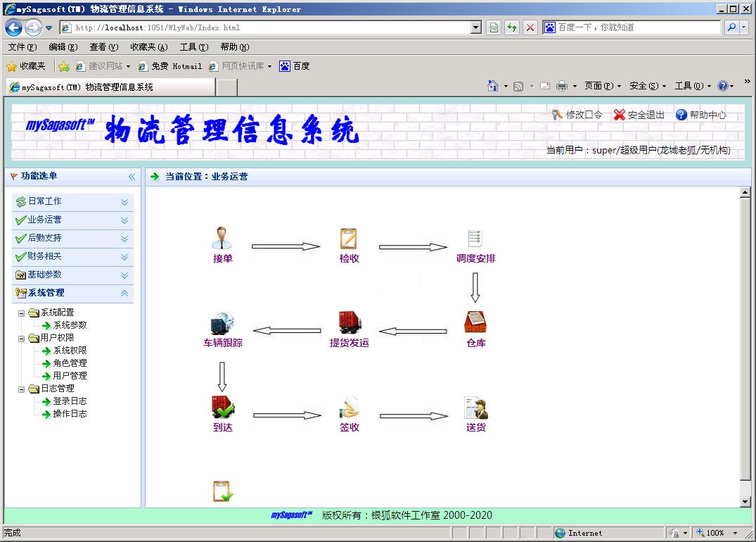The height and width of the screenshot is (542, 756).
Task: Open the 送货 delivery icon
Action: (476, 408)
